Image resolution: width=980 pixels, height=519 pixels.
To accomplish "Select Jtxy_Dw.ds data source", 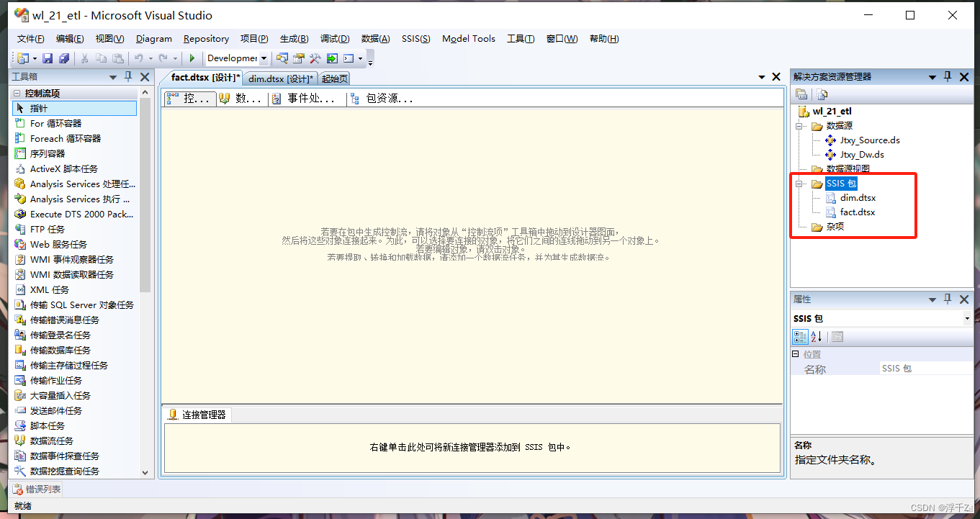I will (862, 155).
